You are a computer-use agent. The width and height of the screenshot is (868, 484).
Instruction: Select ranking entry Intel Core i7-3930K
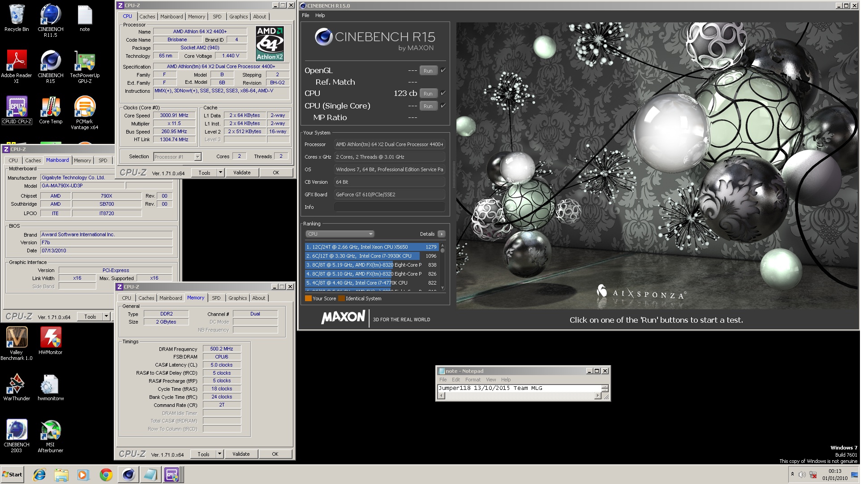pos(371,256)
